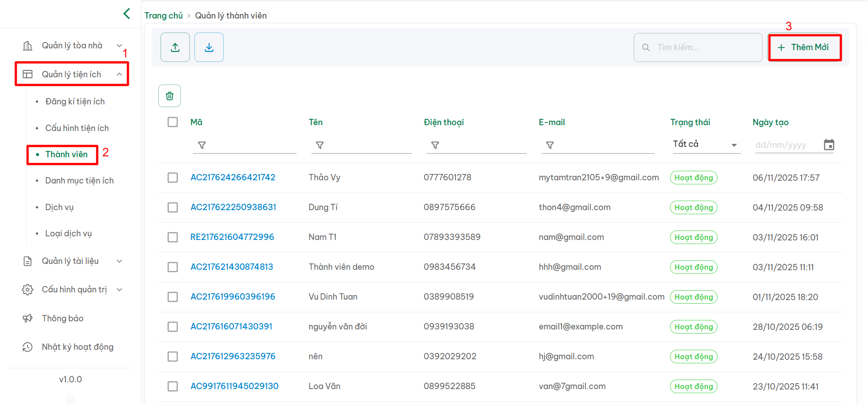Click the download icon button
The image size is (868, 404).
coord(209,47)
